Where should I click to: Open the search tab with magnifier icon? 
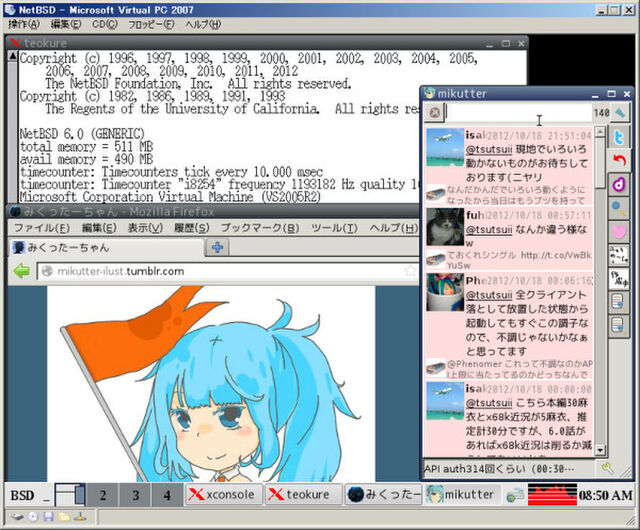tap(620, 208)
